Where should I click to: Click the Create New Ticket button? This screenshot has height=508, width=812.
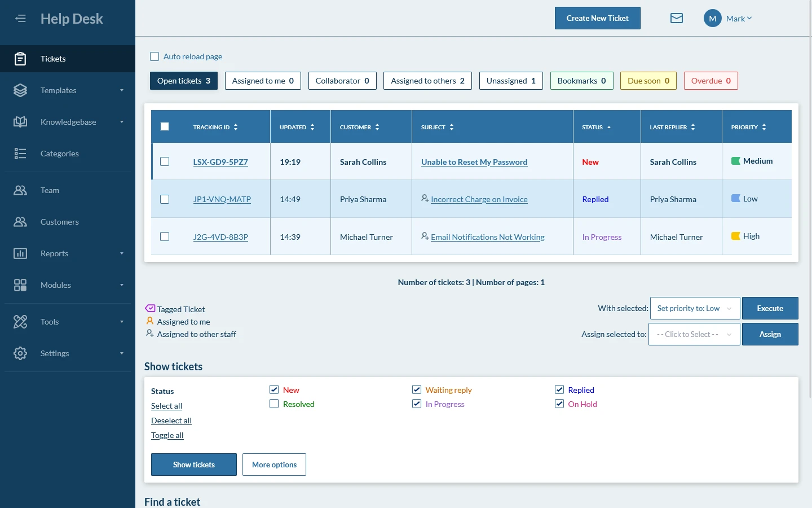[x=597, y=18]
